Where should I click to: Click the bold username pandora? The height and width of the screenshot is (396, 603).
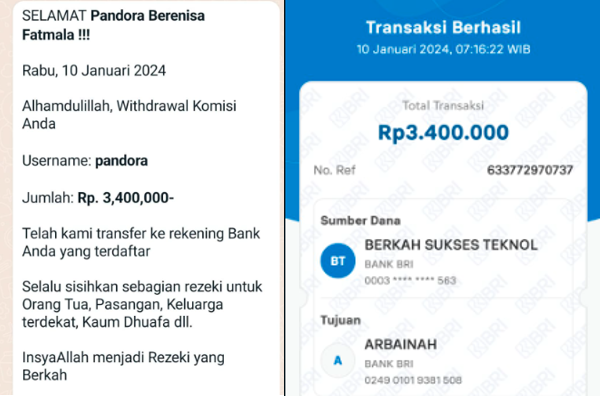(122, 161)
